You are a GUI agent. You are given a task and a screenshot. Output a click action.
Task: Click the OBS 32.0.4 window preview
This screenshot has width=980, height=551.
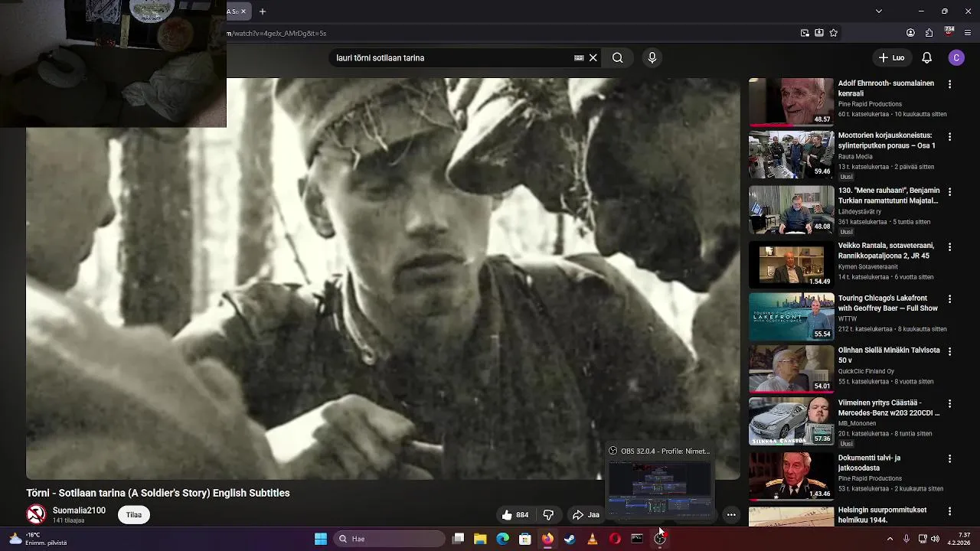[x=659, y=491]
